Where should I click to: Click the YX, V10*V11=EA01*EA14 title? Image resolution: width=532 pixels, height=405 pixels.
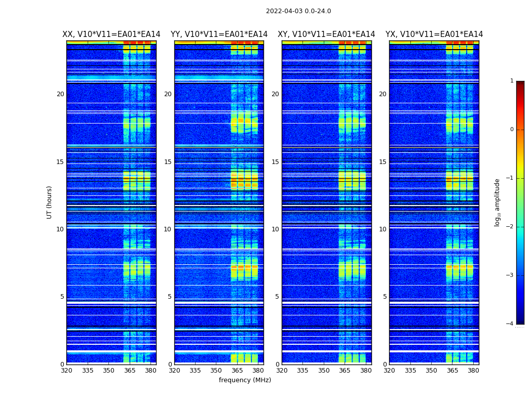(434, 34)
